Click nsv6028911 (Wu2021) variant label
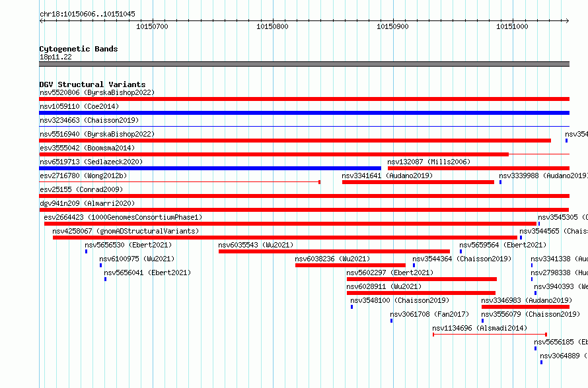588x388 pixels. click(384, 286)
